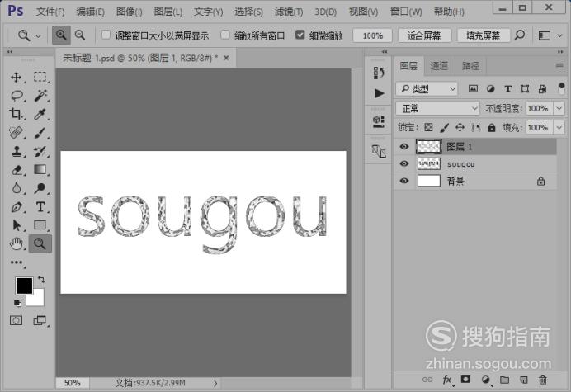The height and width of the screenshot is (392, 571).
Task: Expand the status bar info arrow
Action: coord(215,383)
